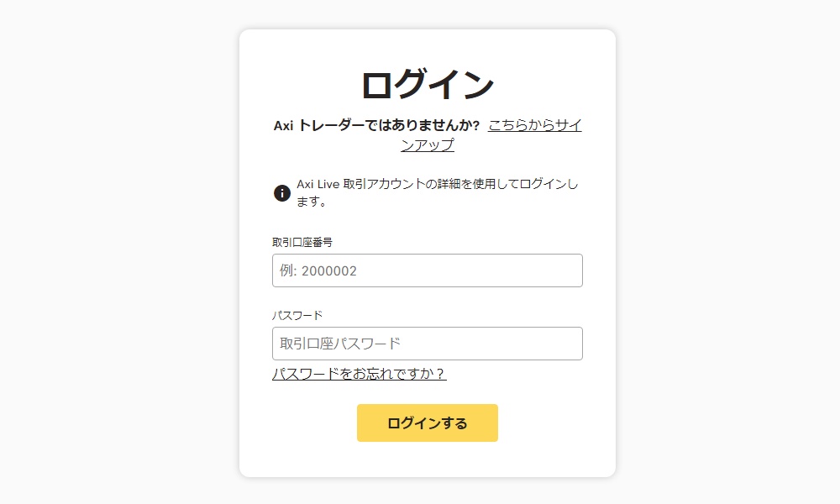Image resolution: width=840 pixels, height=504 pixels.
Task: Click the signup link second line ンアップ
Action: pos(428,144)
